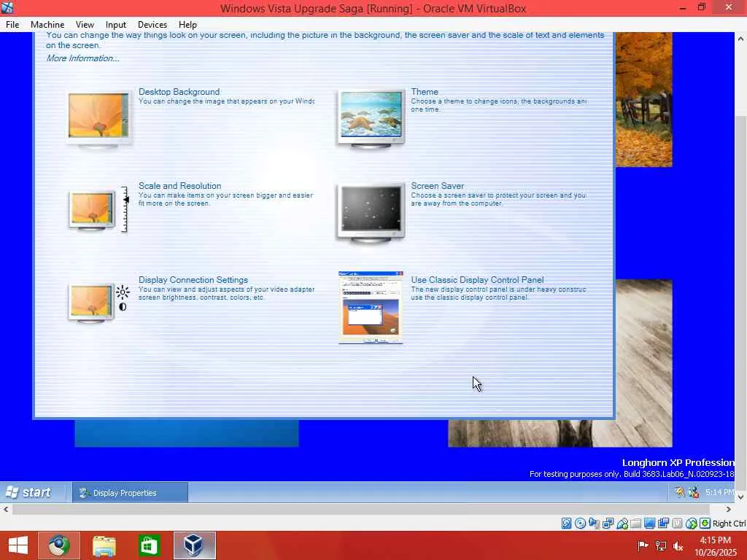Click the guest taskbar clock 5:14 PM

click(x=720, y=492)
